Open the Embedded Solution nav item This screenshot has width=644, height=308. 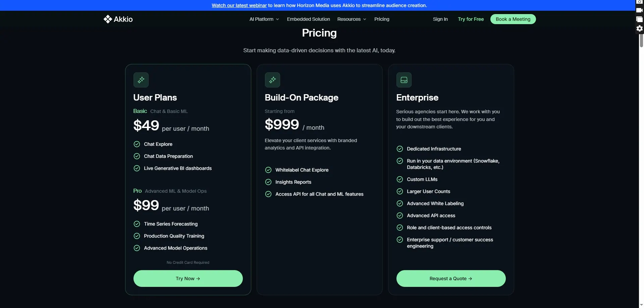(x=308, y=19)
